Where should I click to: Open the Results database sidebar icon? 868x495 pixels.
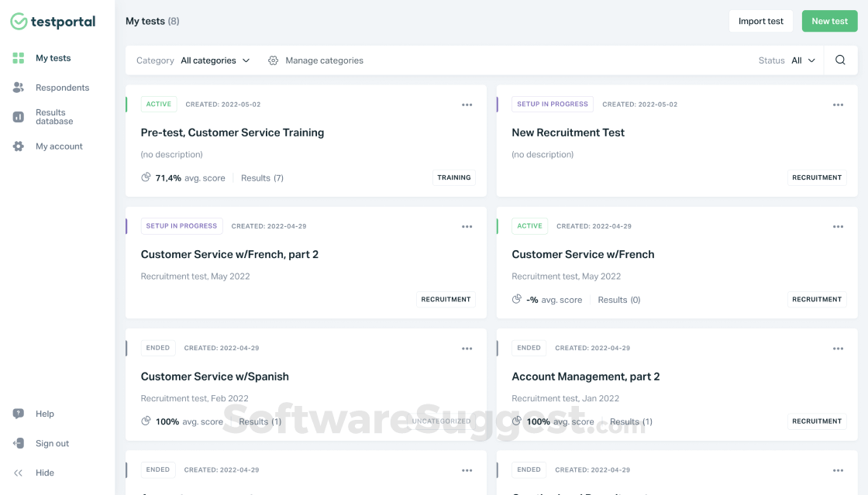click(18, 116)
